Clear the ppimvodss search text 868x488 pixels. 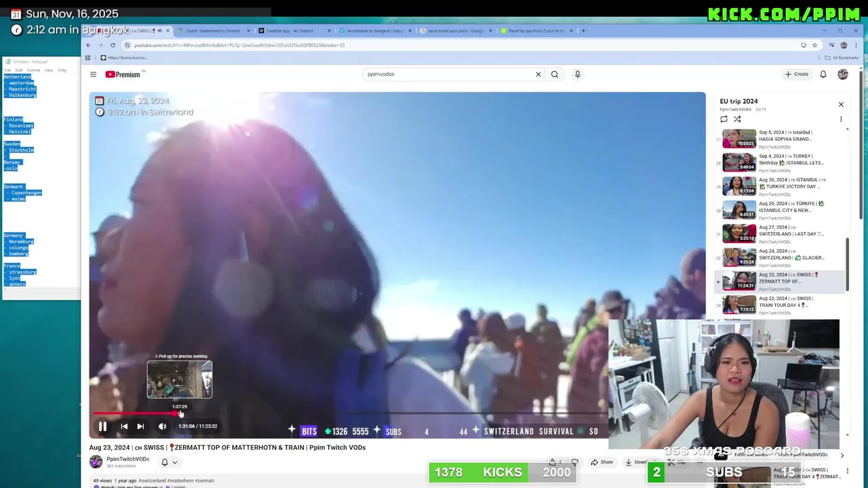(x=538, y=75)
